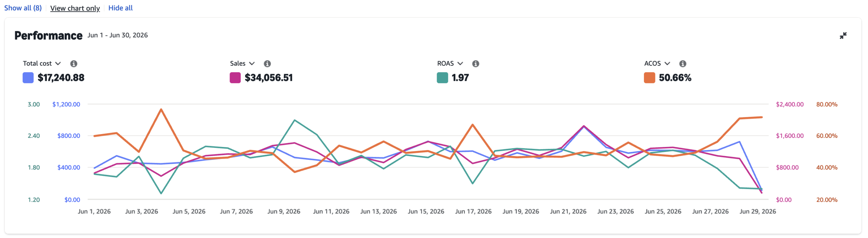Click the Jun 1, 2026 axis label

pos(94,212)
